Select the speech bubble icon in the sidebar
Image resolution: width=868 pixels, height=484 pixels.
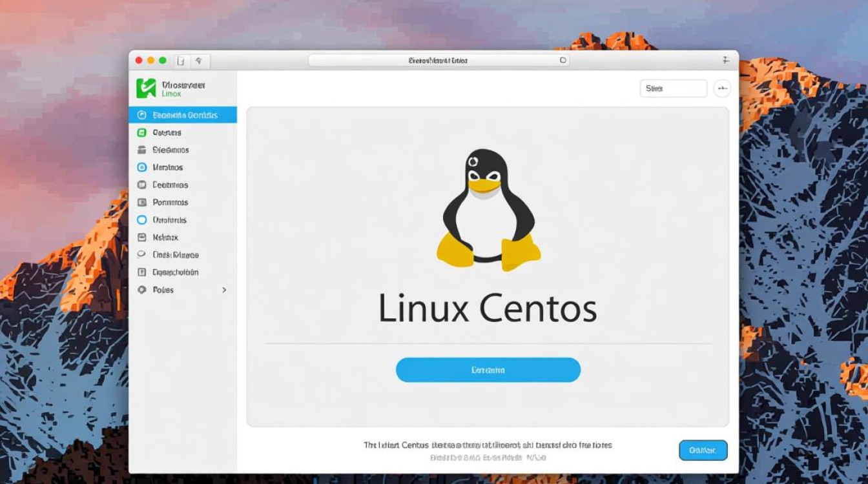(x=143, y=254)
